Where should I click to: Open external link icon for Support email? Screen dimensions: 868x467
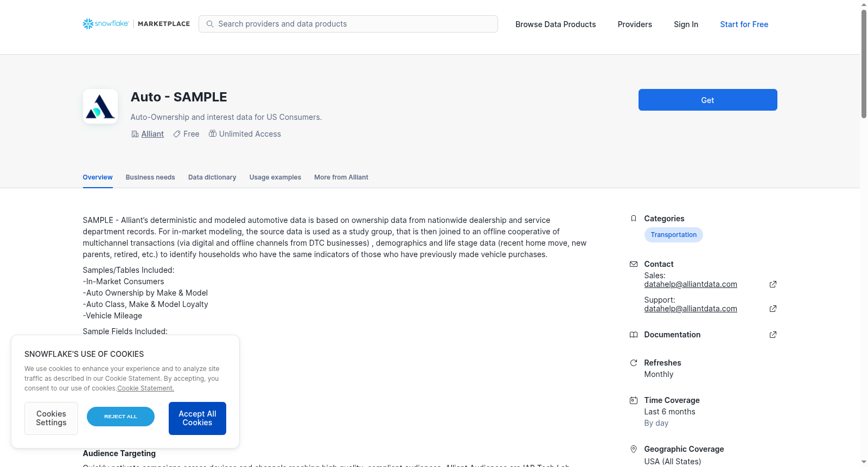(773, 309)
